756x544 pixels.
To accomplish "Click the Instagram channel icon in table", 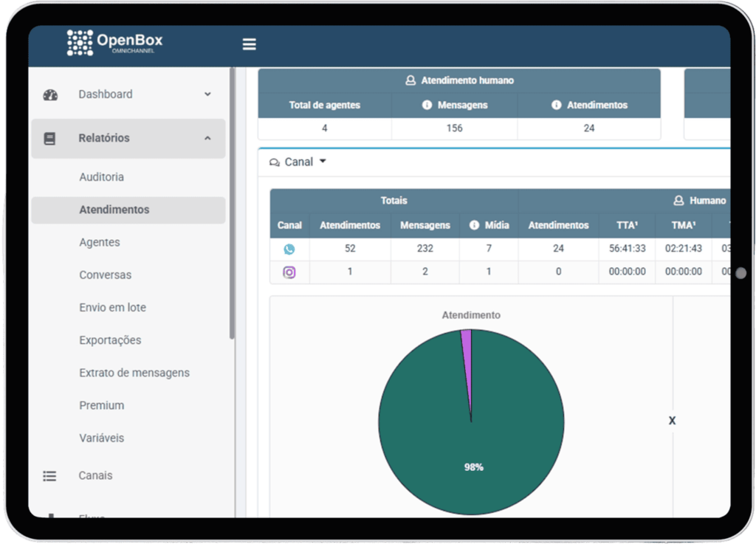I will coord(289,272).
